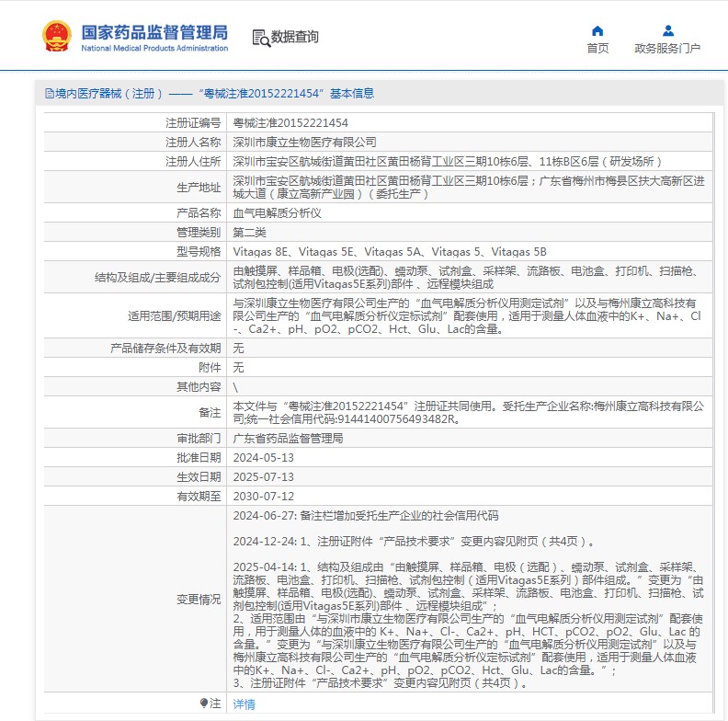Viewport: 728px width, 721px height.
Task: Select effective date 2025-07-13
Action: click(x=264, y=477)
